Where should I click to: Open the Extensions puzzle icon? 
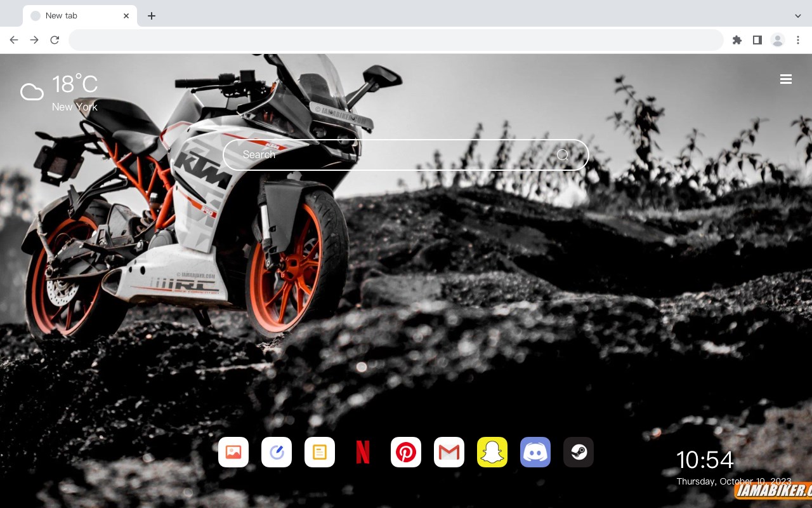(737, 40)
